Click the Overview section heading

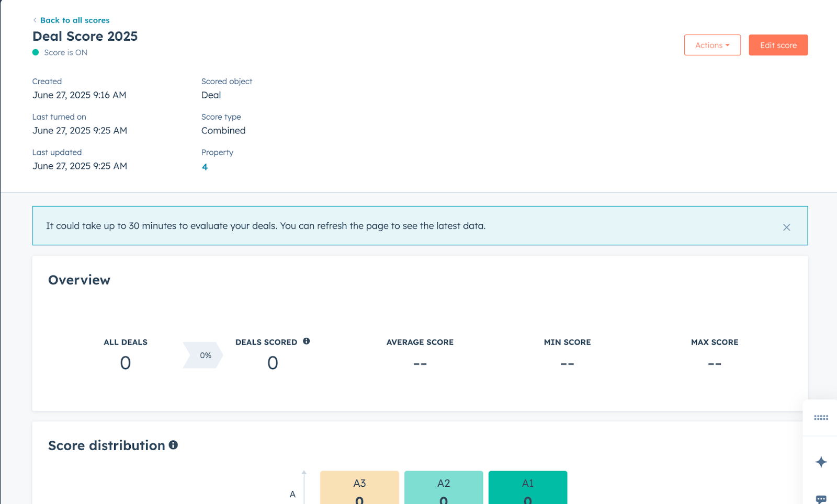tap(79, 280)
